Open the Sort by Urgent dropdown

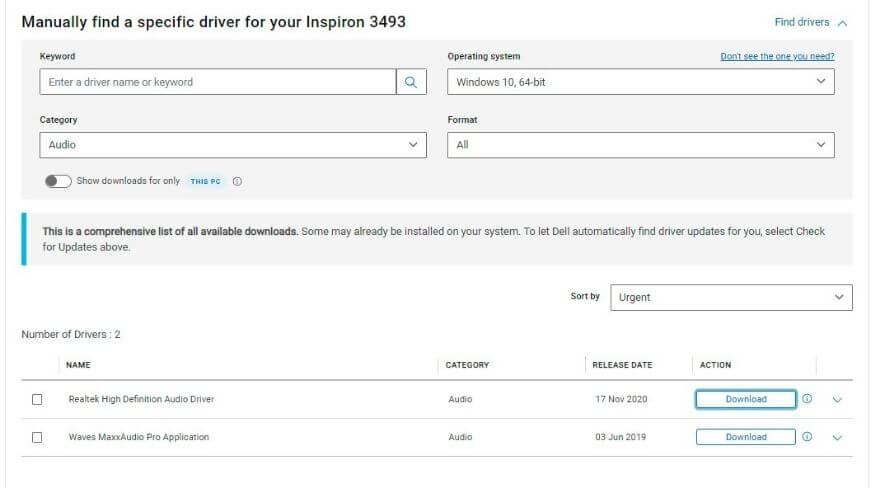click(x=731, y=297)
